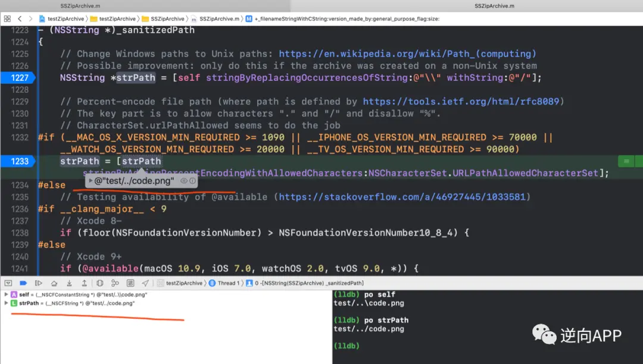The width and height of the screenshot is (643, 364).
Task: Click the Simulate Location arrow icon
Action: [x=145, y=283]
